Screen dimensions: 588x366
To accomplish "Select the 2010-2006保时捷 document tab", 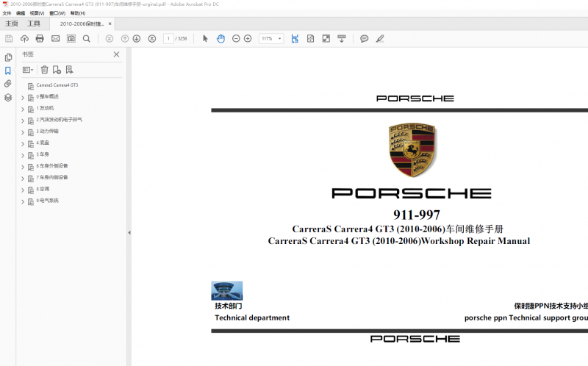I will [x=82, y=24].
